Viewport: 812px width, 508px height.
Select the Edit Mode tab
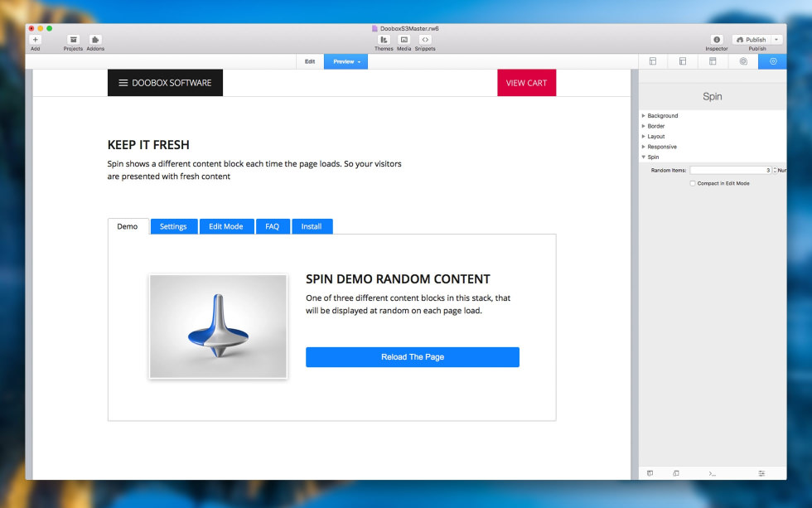point(226,227)
